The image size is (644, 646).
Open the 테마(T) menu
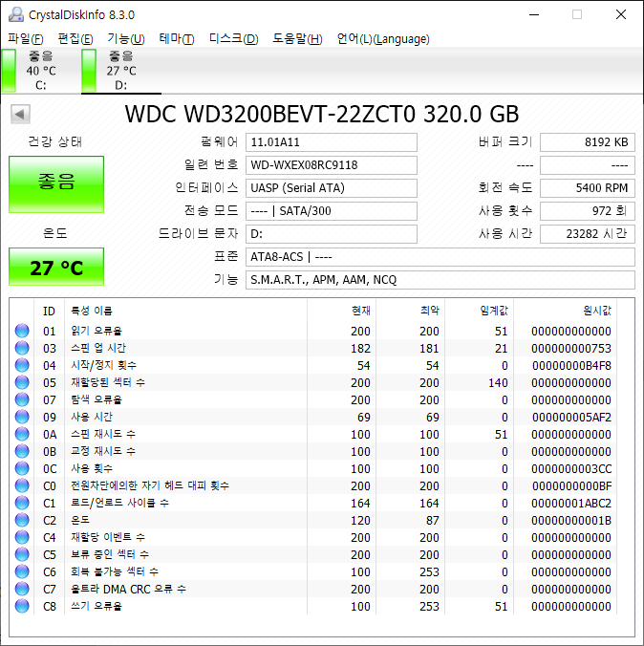click(176, 39)
